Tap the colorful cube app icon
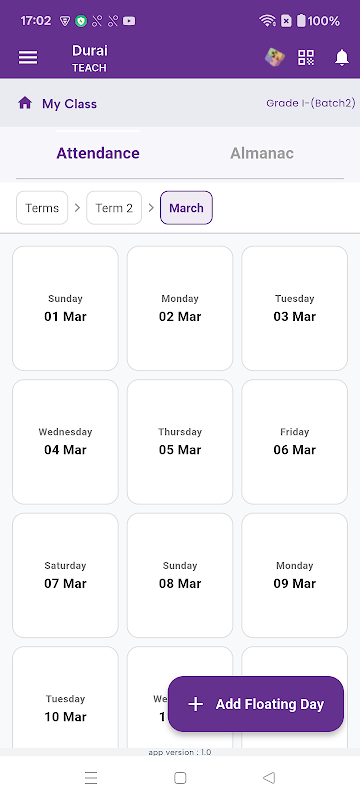The image size is (360, 800). pyautogui.click(x=274, y=57)
